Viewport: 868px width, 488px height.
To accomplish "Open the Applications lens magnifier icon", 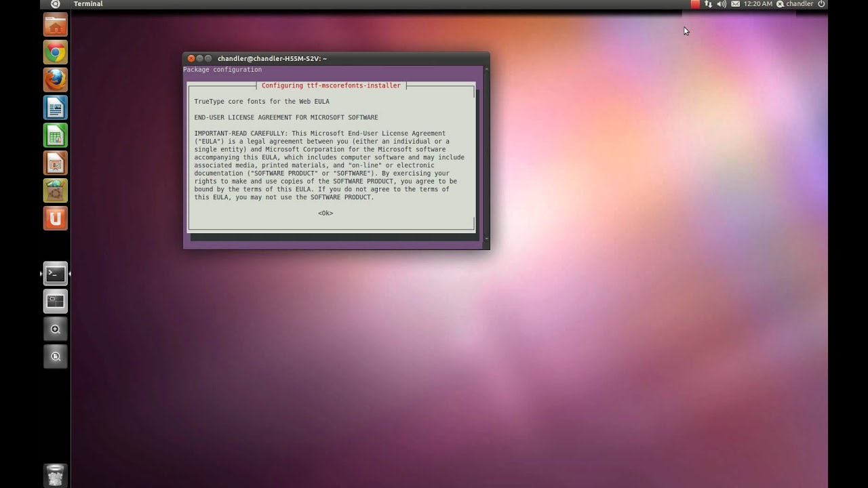I will coord(56,329).
